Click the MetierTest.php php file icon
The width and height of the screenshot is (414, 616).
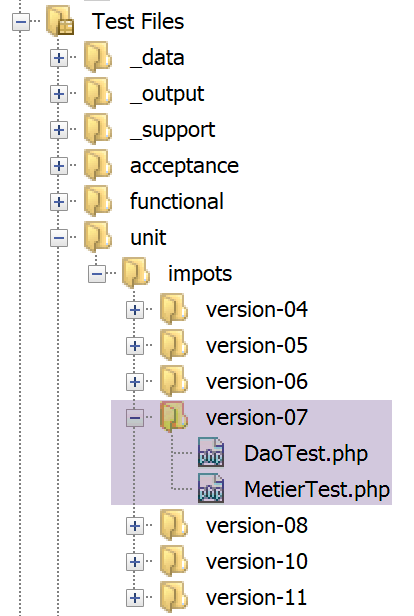coord(211,488)
